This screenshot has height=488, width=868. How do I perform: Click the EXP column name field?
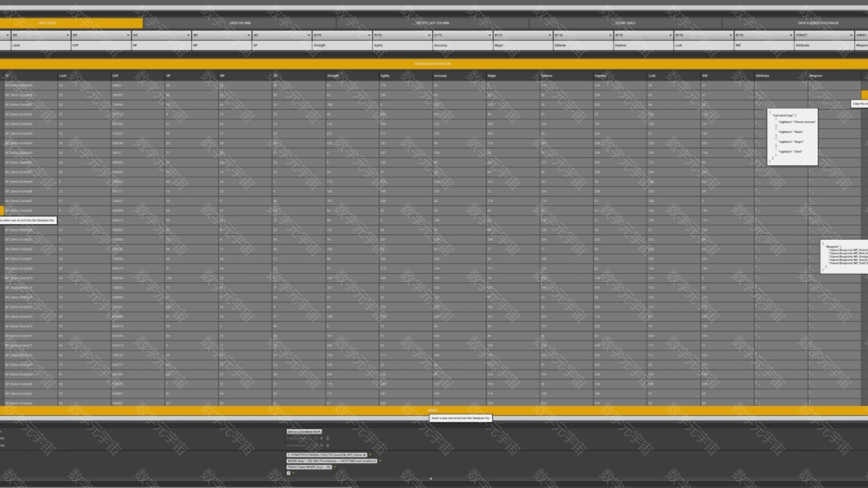coord(100,45)
